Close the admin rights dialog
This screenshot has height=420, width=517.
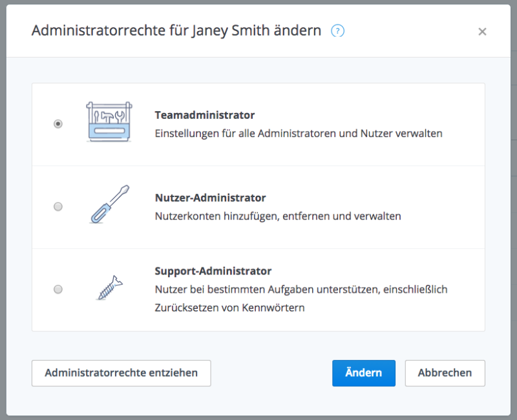tap(482, 32)
